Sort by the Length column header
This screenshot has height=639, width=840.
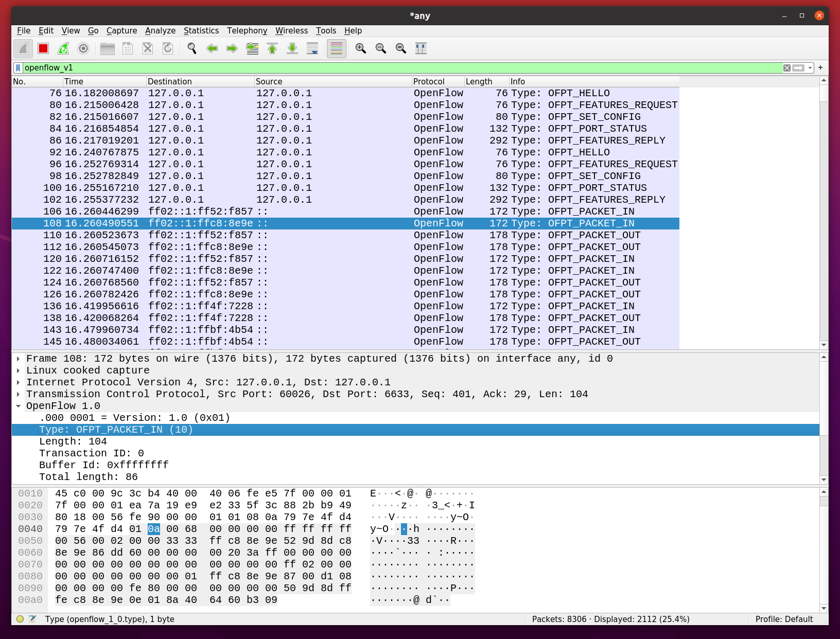[x=486, y=81]
